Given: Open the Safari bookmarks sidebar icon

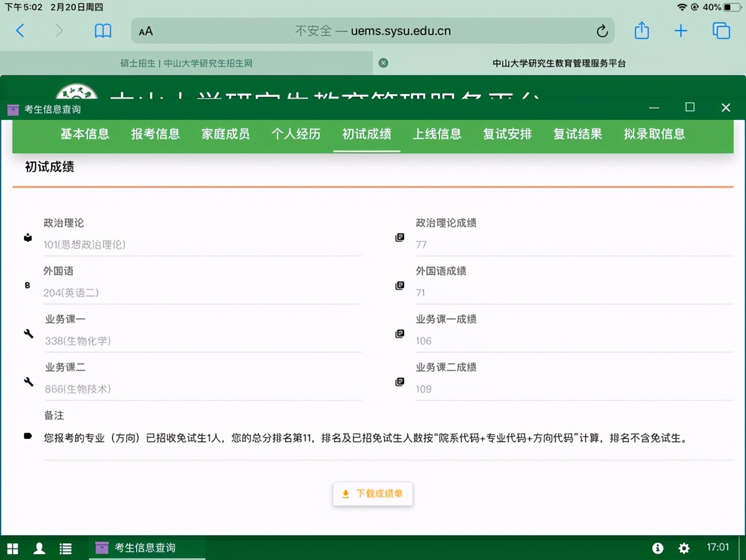Looking at the screenshot, I should pos(103,31).
